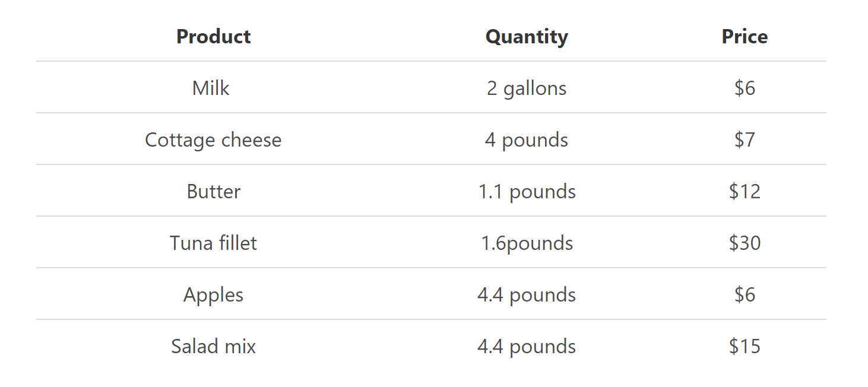Screen dimensions: 868x387
Task: Select the $30 price cell
Action: pos(745,243)
